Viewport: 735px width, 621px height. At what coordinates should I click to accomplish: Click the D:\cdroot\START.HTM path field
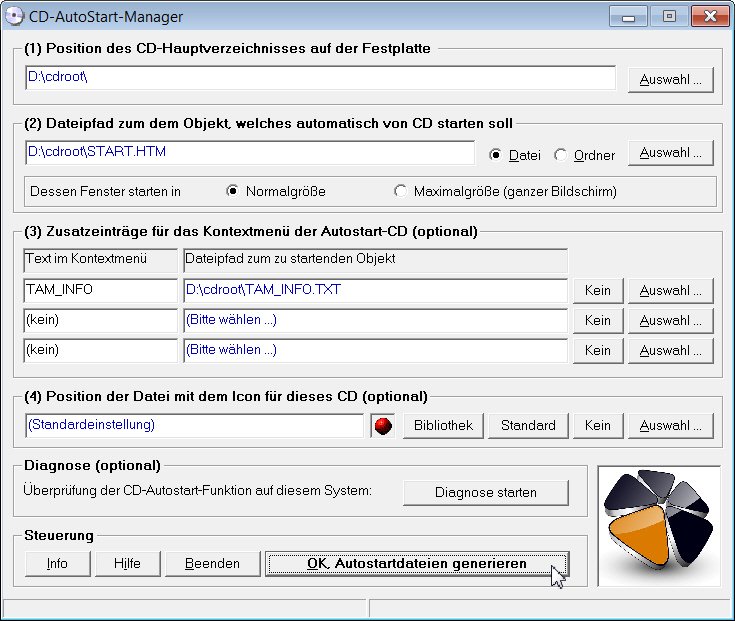(x=250, y=153)
